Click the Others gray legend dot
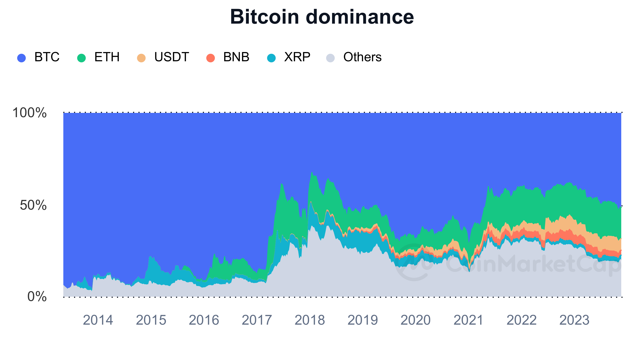Image resolution: width=644 pixels, height=344 pixels. coord(331,58)
